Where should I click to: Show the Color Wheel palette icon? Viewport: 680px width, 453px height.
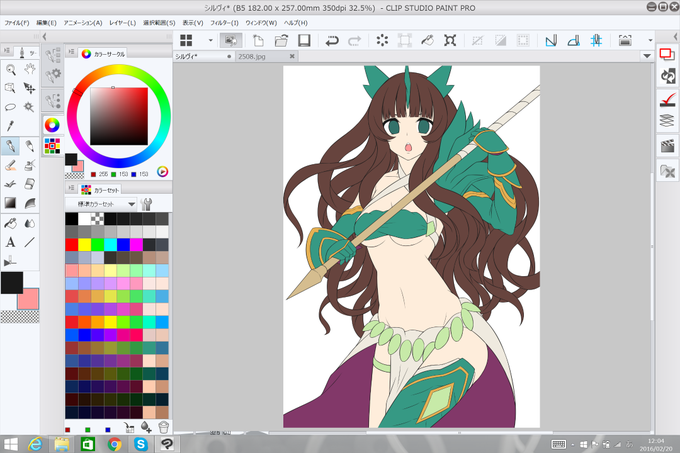pos(52,125)
